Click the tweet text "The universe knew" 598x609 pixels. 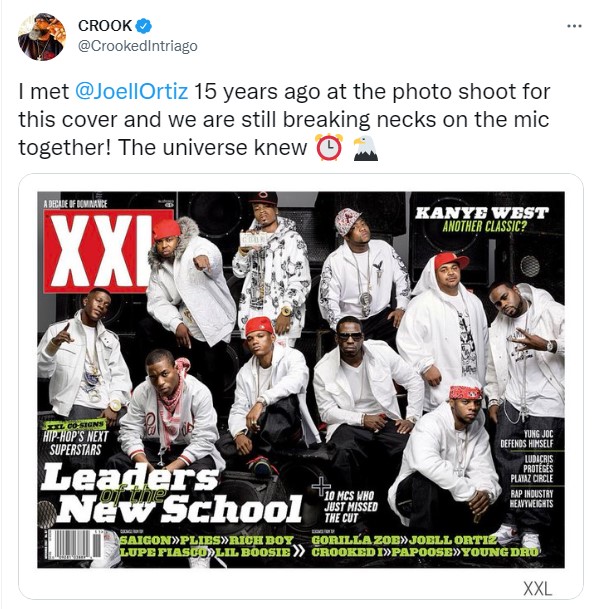point(213,148)
